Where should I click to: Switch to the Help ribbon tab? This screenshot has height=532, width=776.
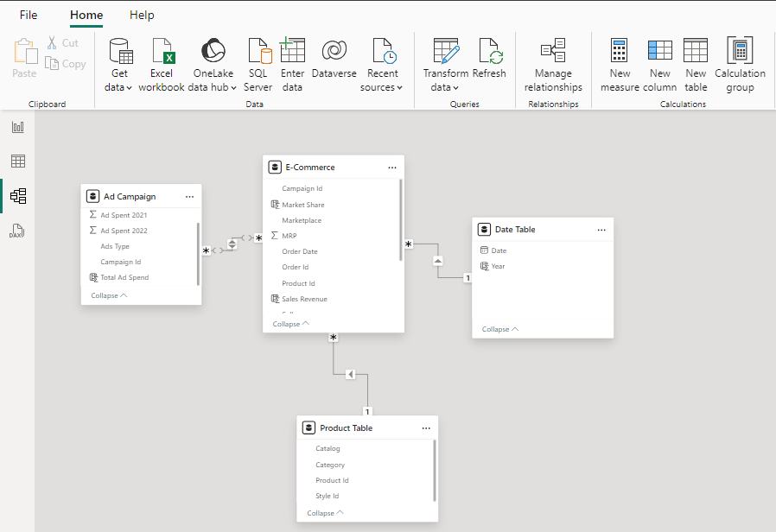click(141, 15)
